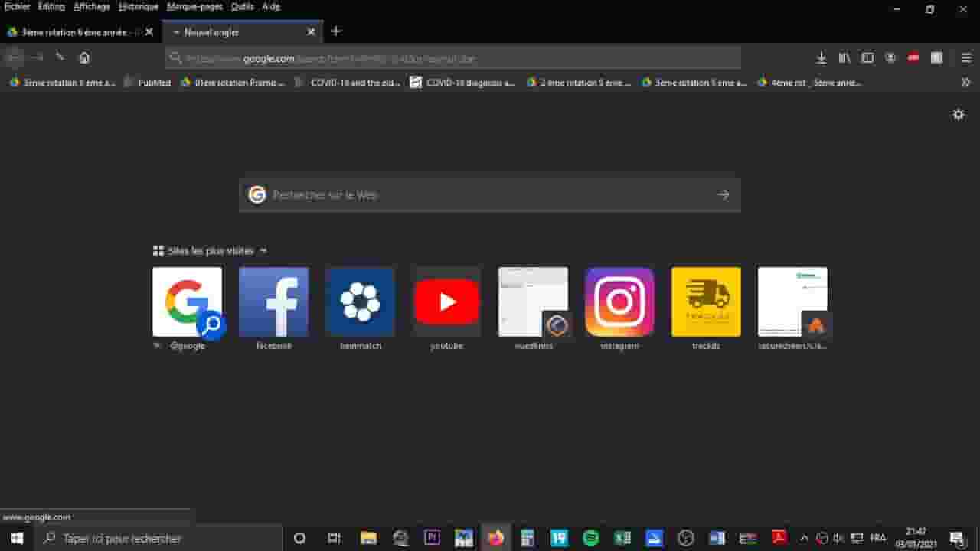
Task: Open Excel from the taskbar
Action: pos(622,538)
